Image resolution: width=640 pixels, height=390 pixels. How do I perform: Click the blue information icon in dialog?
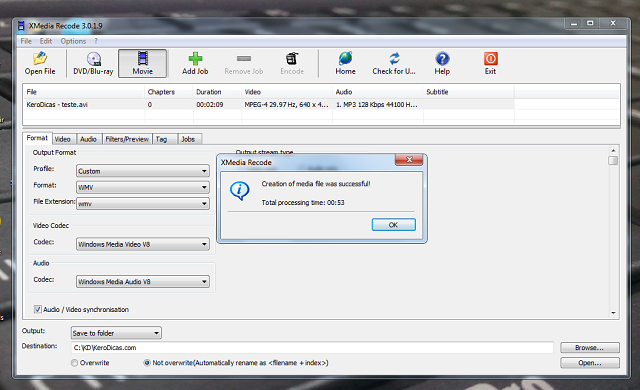pyautogui.click(x=240, y=191)
